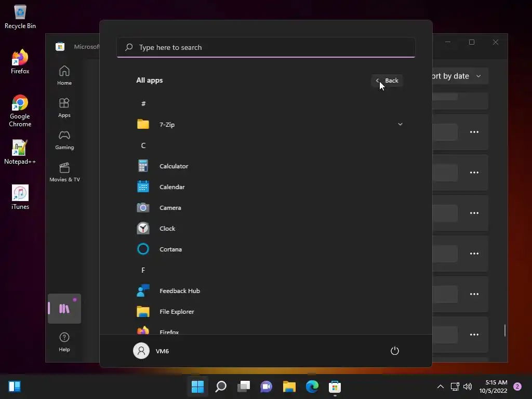This screenshot has width=532, height=399.
Task: Open notification center badge showing 2
Action: click(517, 387)
